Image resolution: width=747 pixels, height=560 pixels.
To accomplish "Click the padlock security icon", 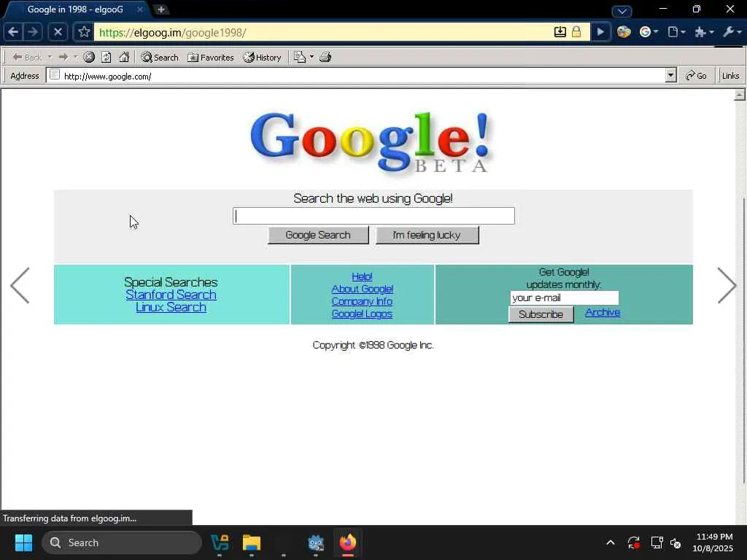I will click(x=576, y=32).
